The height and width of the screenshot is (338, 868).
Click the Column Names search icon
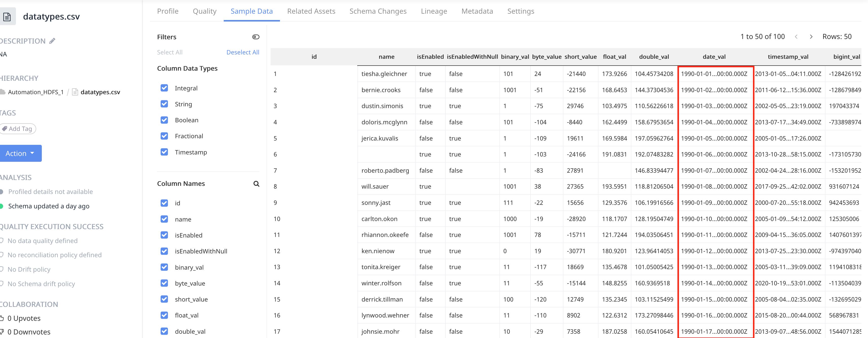tap(256, 184)
